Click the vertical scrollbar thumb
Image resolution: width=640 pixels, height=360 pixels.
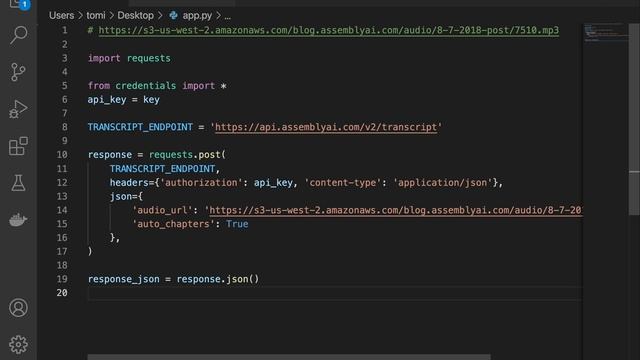(x=634, y=119)
